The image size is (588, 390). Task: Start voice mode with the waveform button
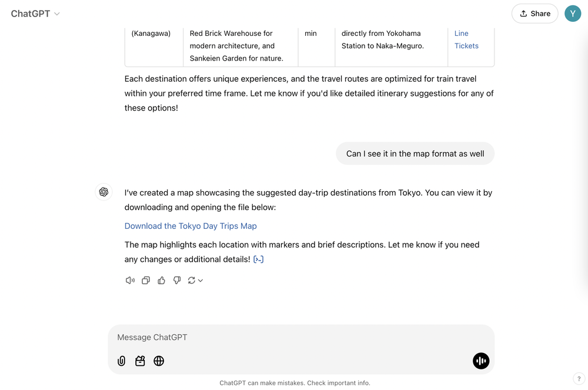pyautogui.click(x=481, y=361)
